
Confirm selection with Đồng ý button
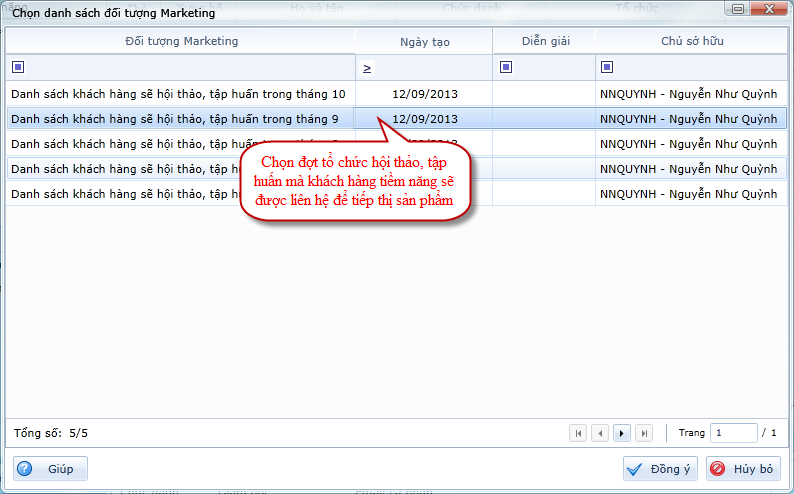pos(659,468)
